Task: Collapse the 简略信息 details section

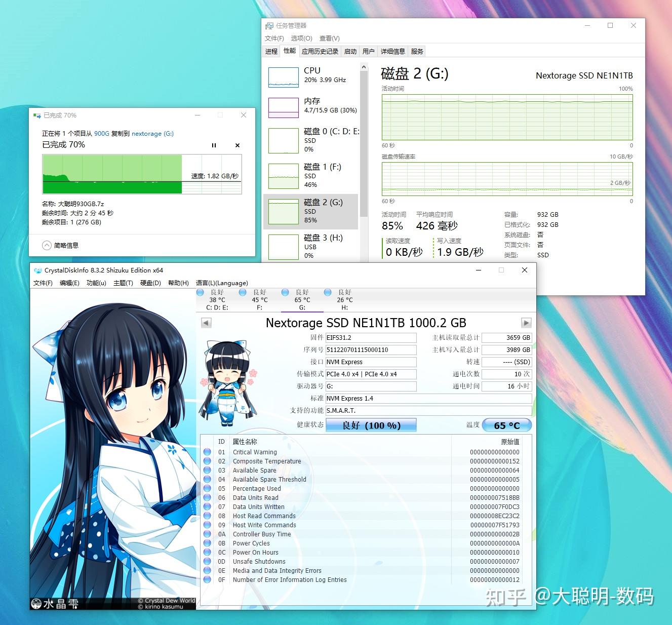Action: (x=46, y=245)
